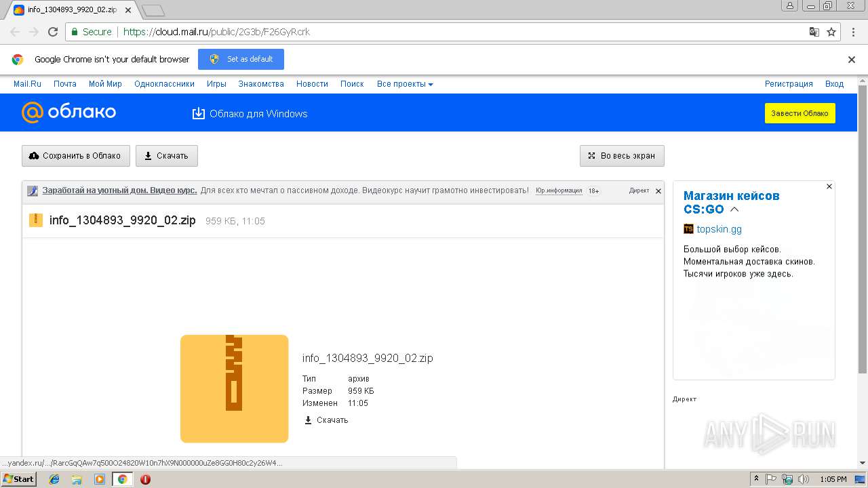This screenshot has height=488, width=868.
Task: Open Одноклассники in top navigation
Action: pos(164,84)
